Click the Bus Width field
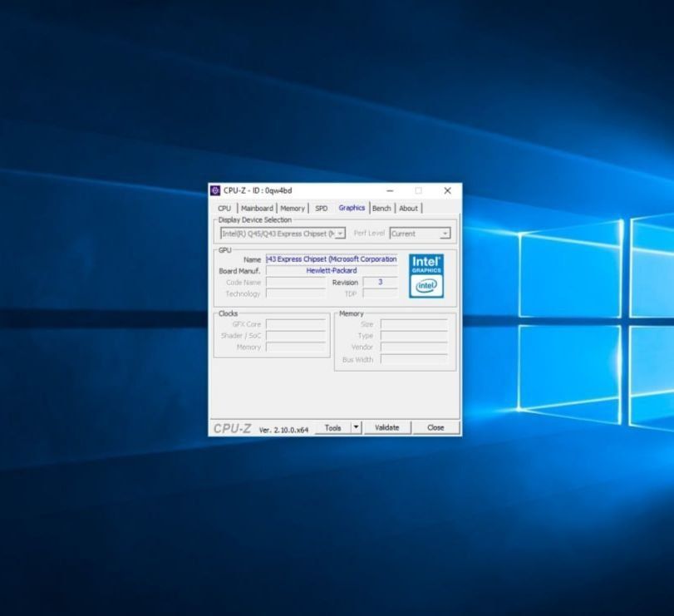The height and width of the screenshot is (616, 674). tap(415, 359)
